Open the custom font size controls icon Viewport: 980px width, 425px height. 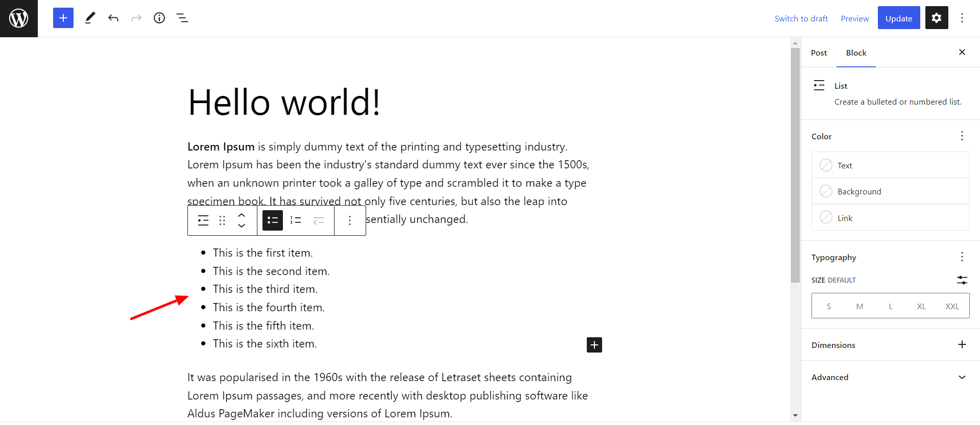click(962, 280)
